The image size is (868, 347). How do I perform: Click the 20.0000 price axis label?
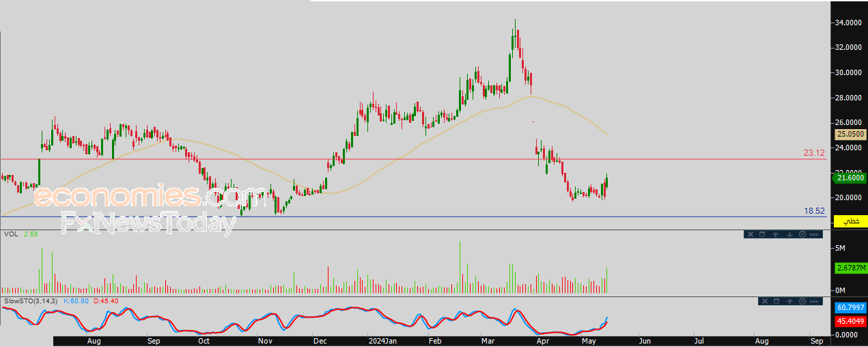[848, 197]
